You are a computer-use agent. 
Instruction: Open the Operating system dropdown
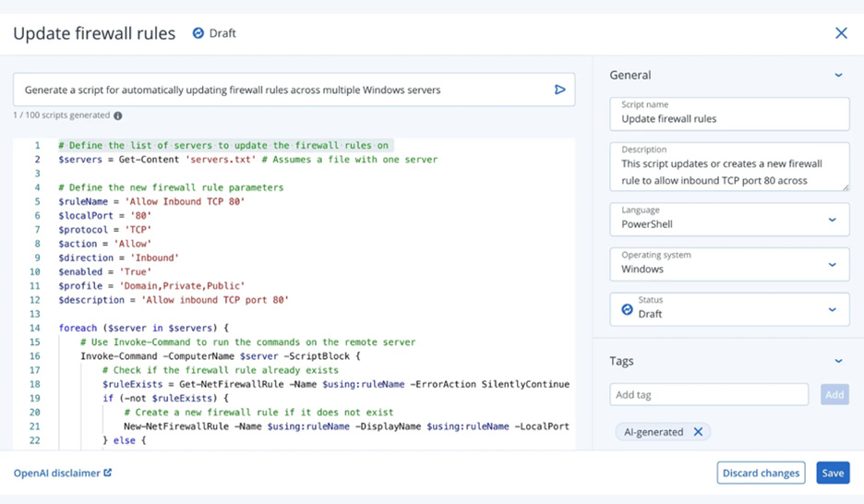(729, 264)
